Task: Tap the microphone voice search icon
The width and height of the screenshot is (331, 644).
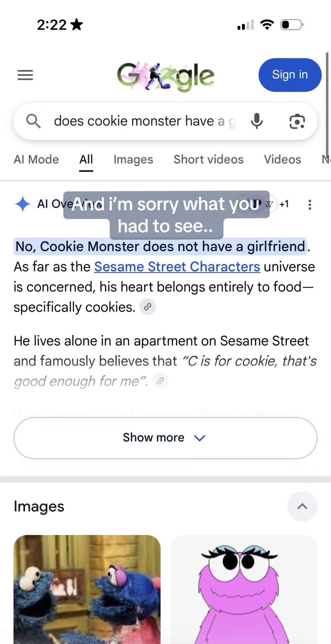Action: point(257,121)
